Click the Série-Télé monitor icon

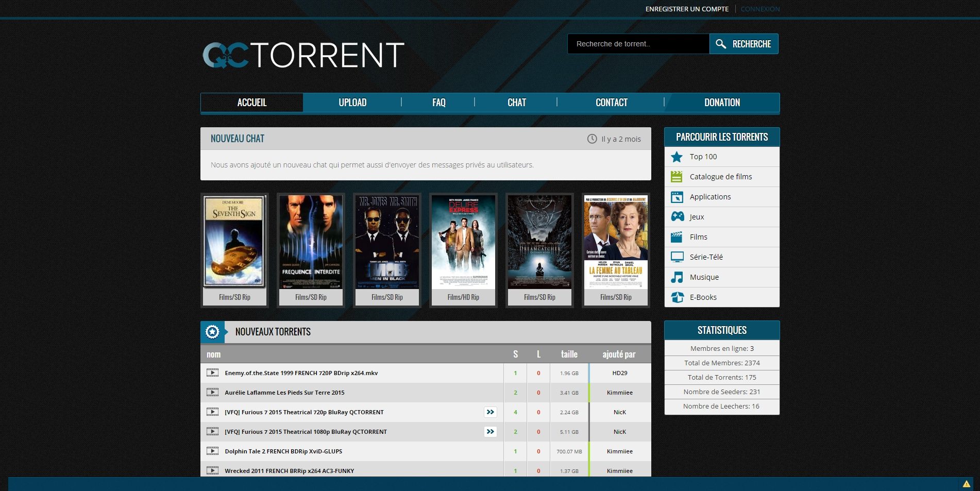(x=677, y=257)
